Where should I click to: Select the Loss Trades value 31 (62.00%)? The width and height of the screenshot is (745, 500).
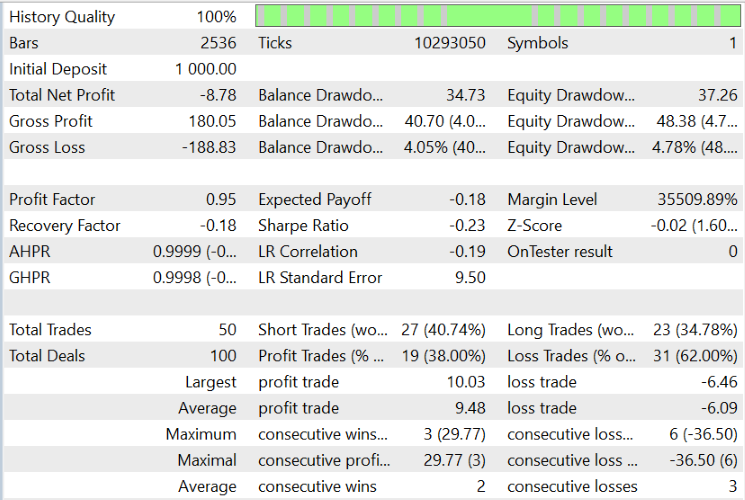695,356
